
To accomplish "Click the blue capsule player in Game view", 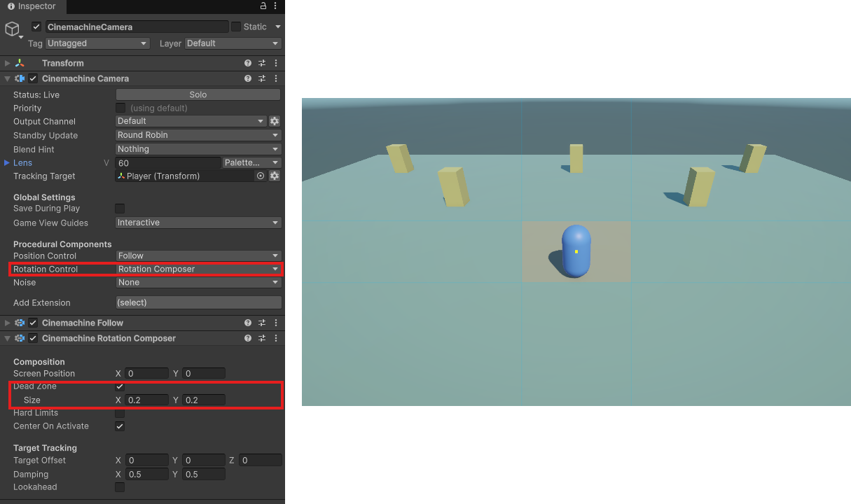I will pos(576,251).
